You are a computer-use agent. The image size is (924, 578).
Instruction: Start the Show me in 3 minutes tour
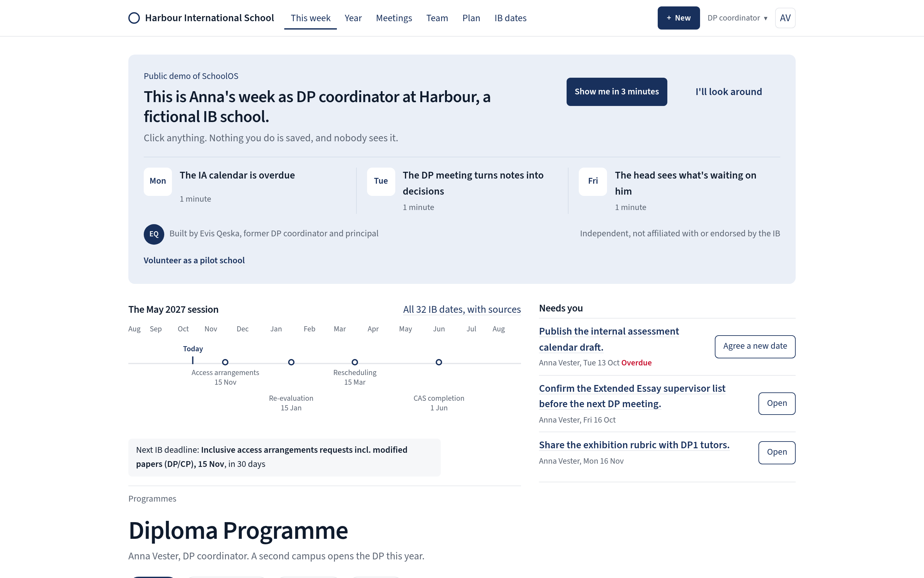point(617,92)
